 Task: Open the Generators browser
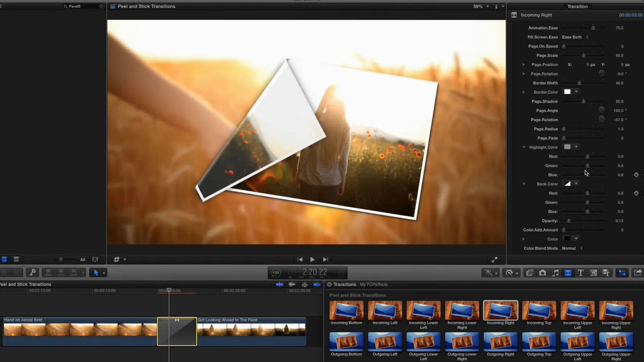click(x=594, y=272)
